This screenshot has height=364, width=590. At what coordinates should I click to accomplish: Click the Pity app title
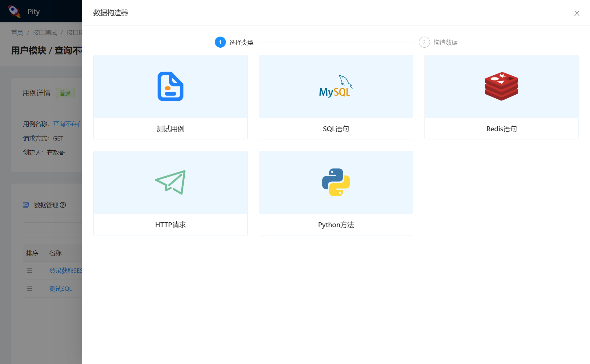click(34, 12)
